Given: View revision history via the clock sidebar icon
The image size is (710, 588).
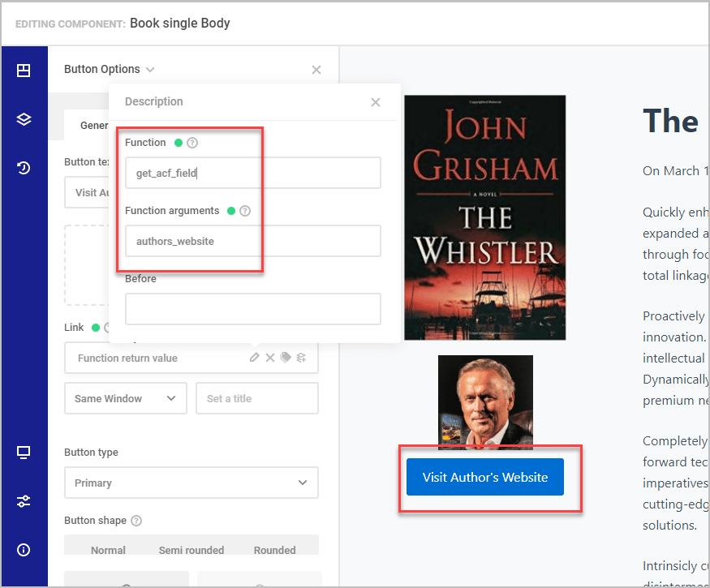Looking at the screenshot, I should pyautogui.click(x=24, y=168).
